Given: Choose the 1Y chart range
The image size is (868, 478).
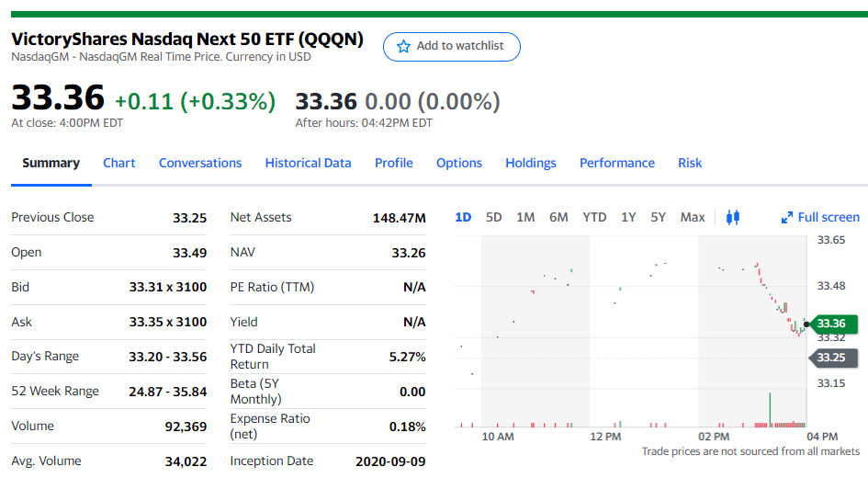Looking at the screenshot, I should click(628, 217).
